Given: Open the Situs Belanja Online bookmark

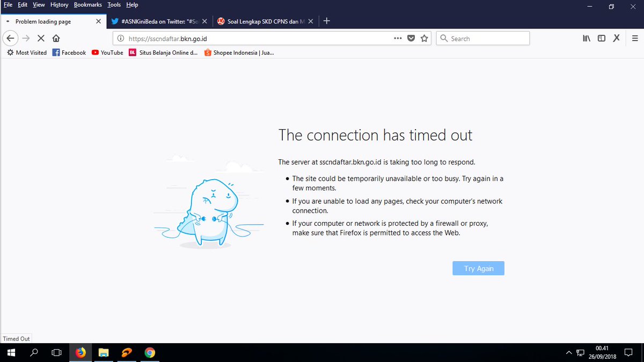Looking at the screenshot, I should click(x=164, y=53).
